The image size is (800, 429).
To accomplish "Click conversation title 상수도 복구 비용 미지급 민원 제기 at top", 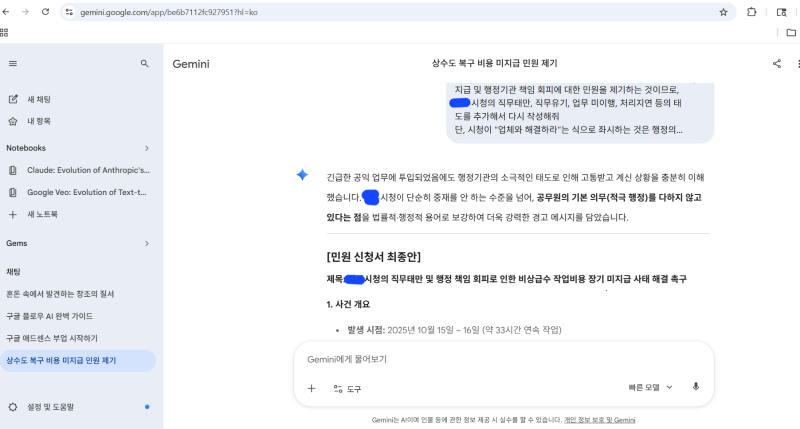I will (494, 63).
